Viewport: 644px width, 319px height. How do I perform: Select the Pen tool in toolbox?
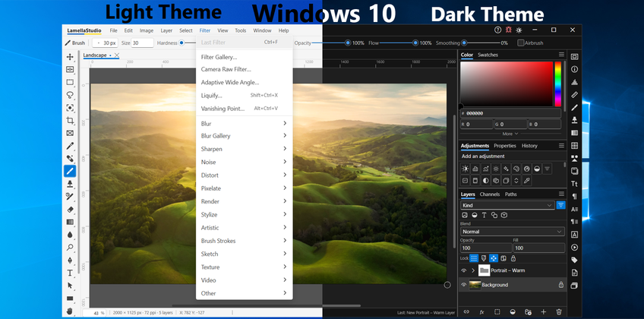(x=70, y=260)
